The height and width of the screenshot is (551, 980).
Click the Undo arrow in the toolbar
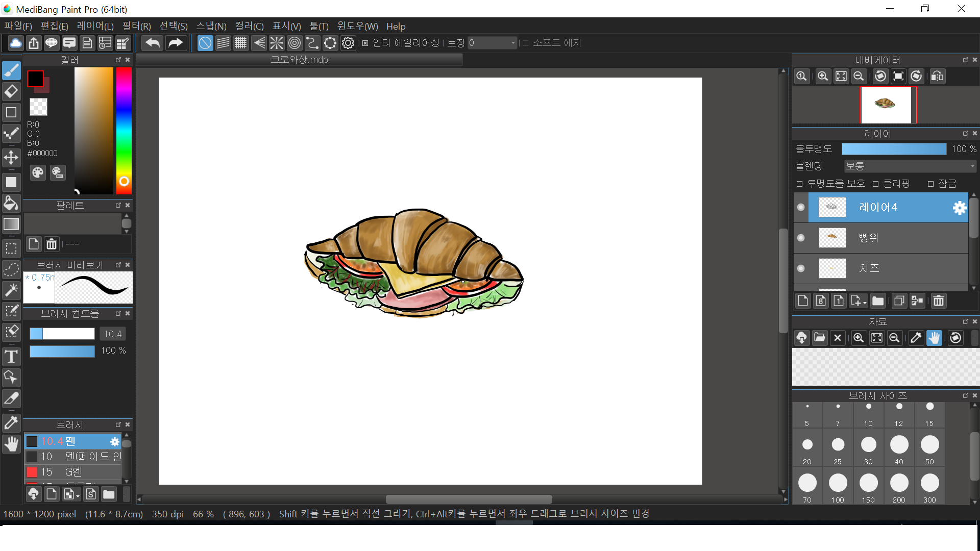[152, 43]
